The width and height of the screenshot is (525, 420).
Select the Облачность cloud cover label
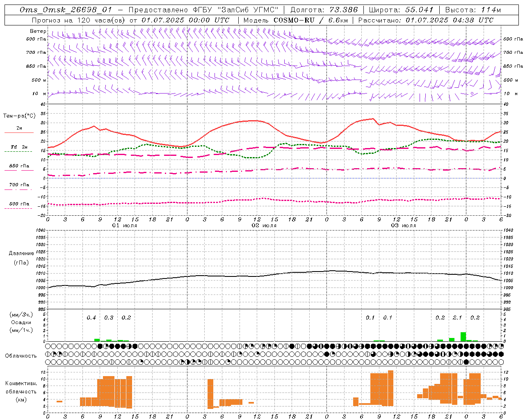tap(21, 356)
